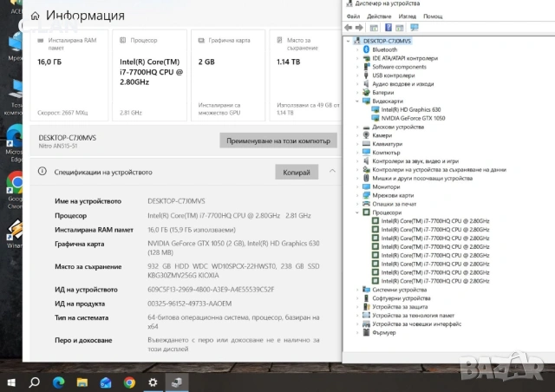Click the Nitro AN515-51 model text
The image size is (555, 392).
tap(58, 146)
